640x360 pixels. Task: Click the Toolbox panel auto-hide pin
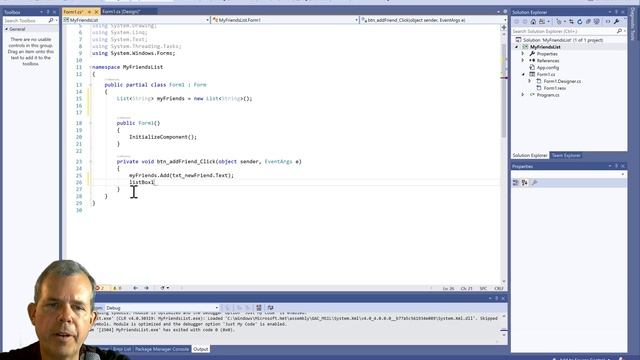coord(48,12)
